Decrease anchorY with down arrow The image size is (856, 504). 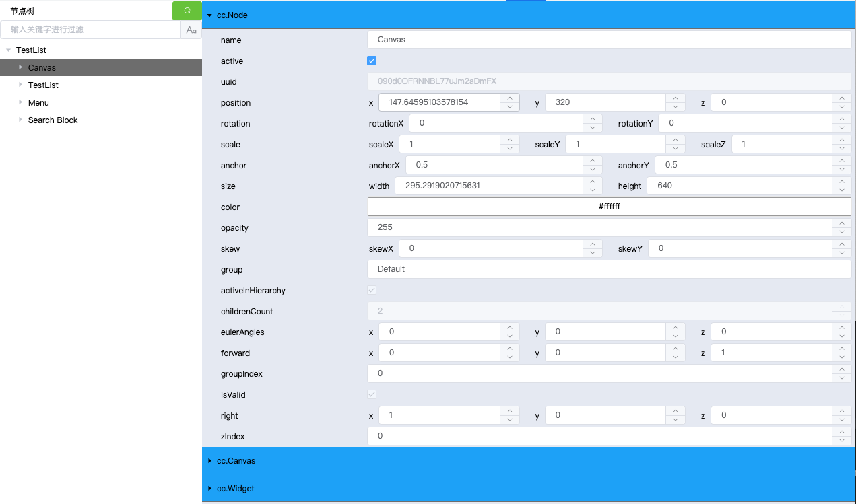842,169
